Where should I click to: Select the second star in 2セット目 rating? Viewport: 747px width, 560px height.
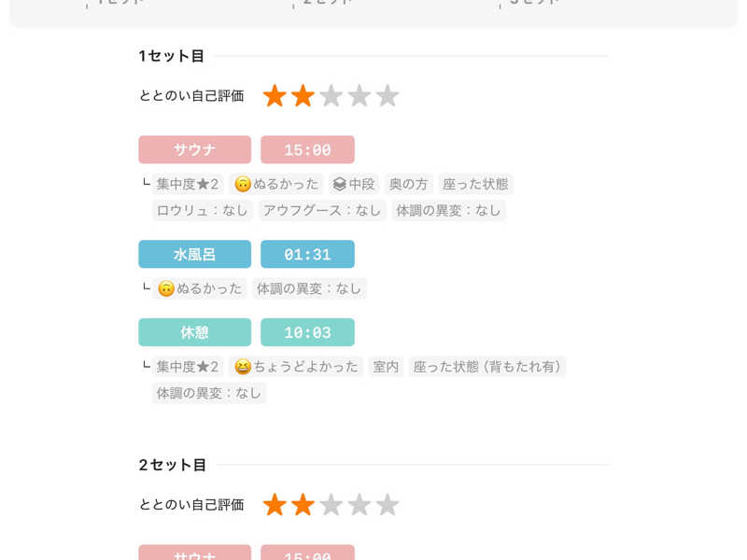pos(303,505)
